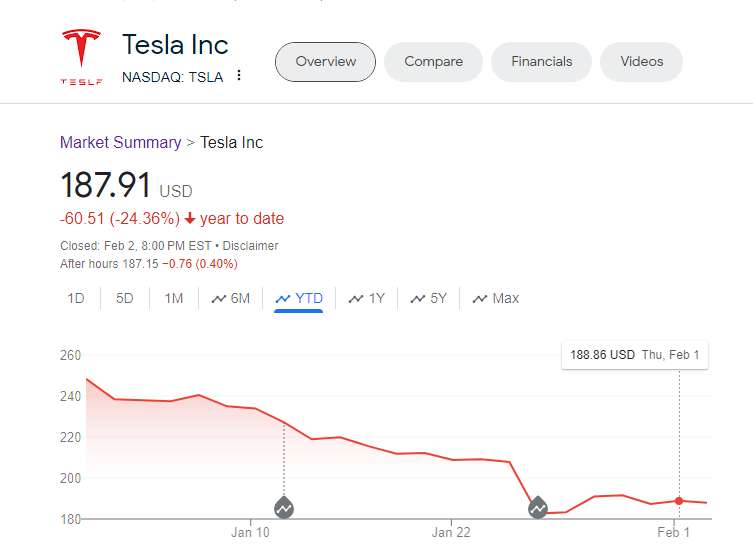This screenshot has width=753, height=552.
Task: Open the Disclaimer link
Action: pos(250,246)
